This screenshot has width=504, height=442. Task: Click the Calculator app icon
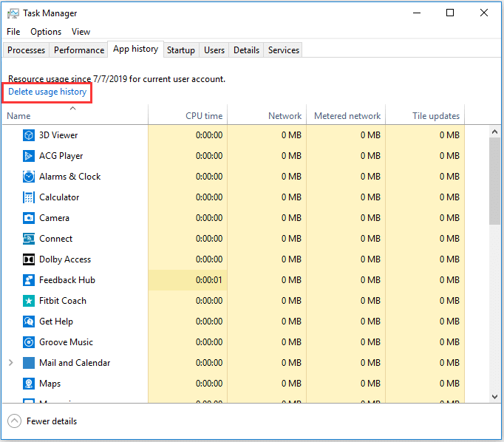pos(29,197)
